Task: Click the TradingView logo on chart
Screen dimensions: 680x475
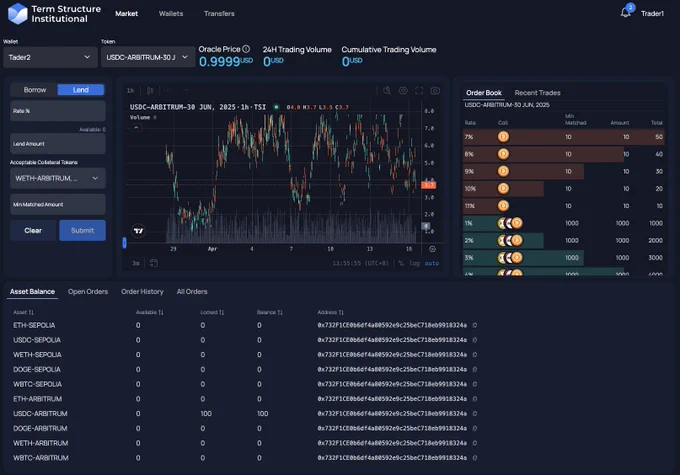Action: 138,231
